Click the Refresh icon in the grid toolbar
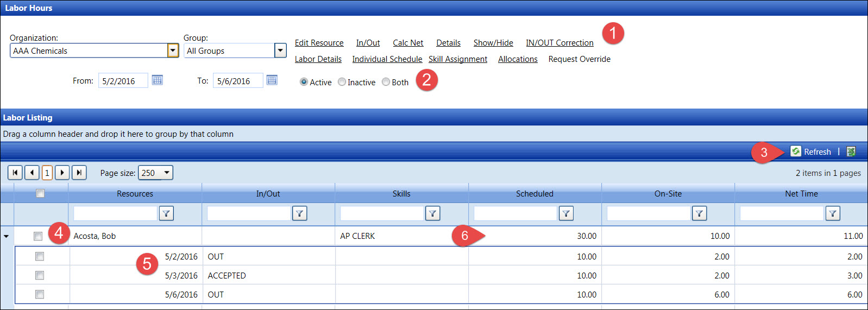This screenshot has width=868, height=310. click(x=796, y=151)
